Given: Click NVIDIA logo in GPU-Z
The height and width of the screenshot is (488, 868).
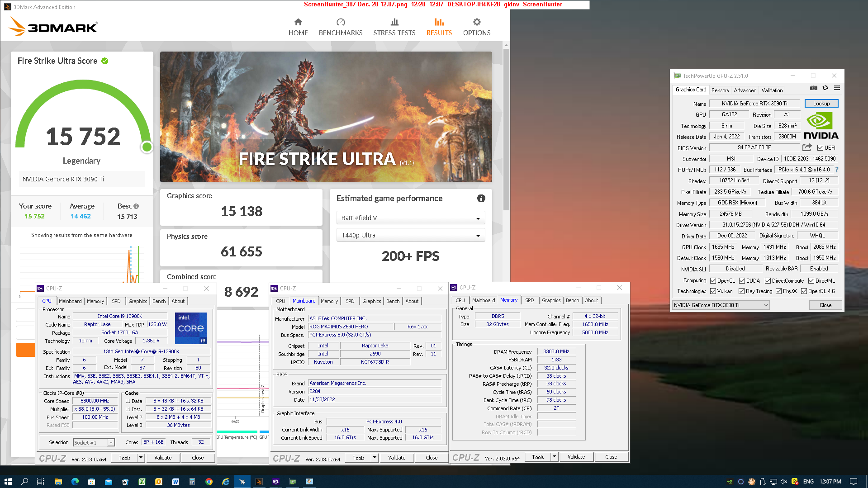Looking at the screenshot, I should 821,126.
